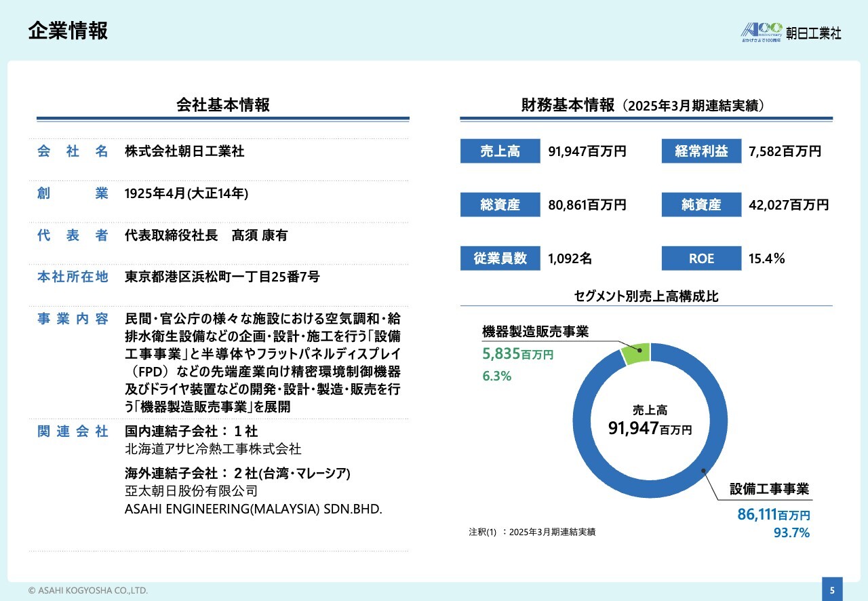Select the blue 86,111百万円 value

coord(774,515)
